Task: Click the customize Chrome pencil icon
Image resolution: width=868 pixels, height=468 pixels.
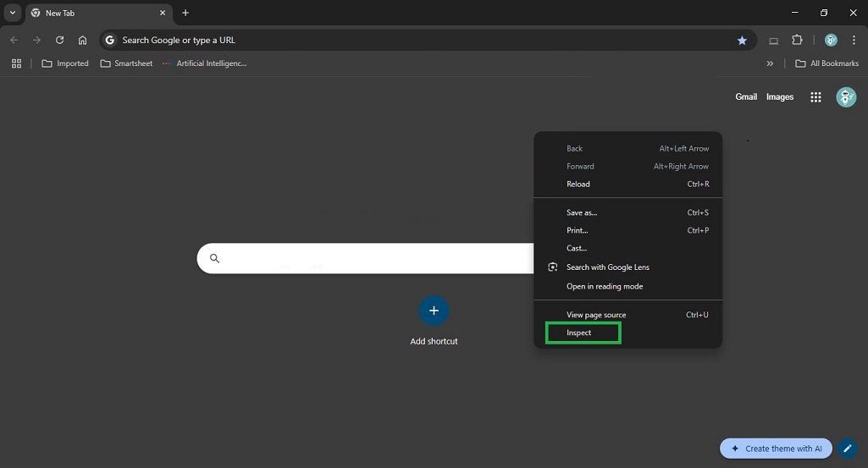Action: (847, 449)
